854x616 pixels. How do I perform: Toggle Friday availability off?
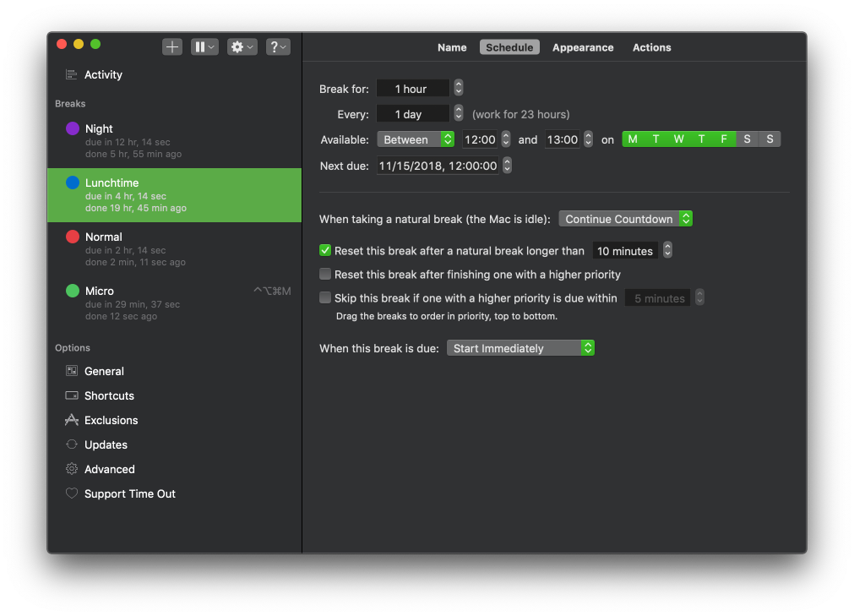coord(724,139)
